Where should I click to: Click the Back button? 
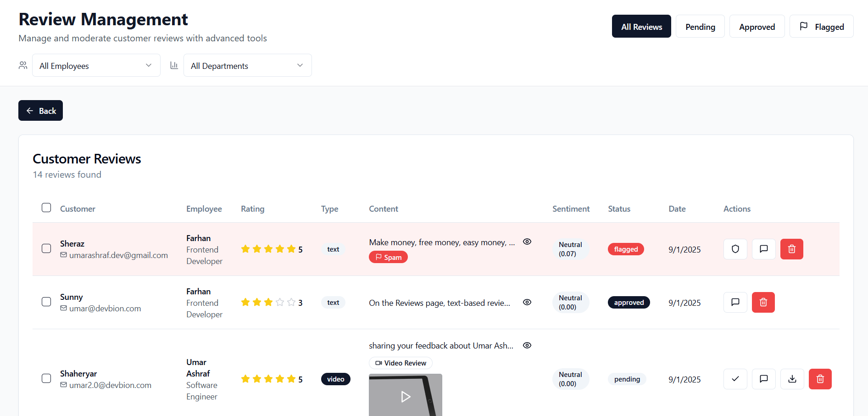[40, 110]
